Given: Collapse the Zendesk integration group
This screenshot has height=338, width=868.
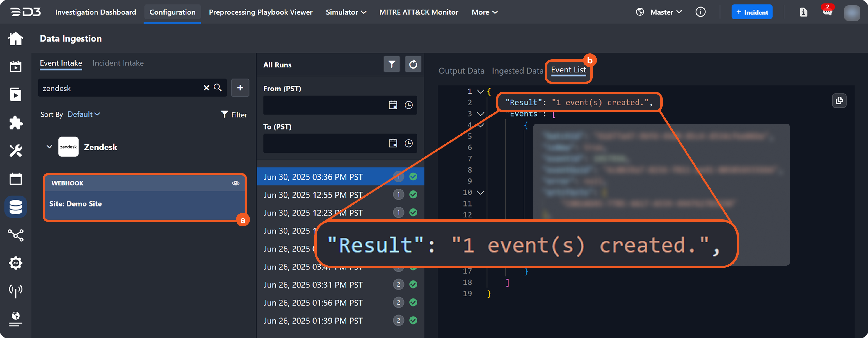Looking at the screenshot, I should pyautogui.click(x=49, y=147).
